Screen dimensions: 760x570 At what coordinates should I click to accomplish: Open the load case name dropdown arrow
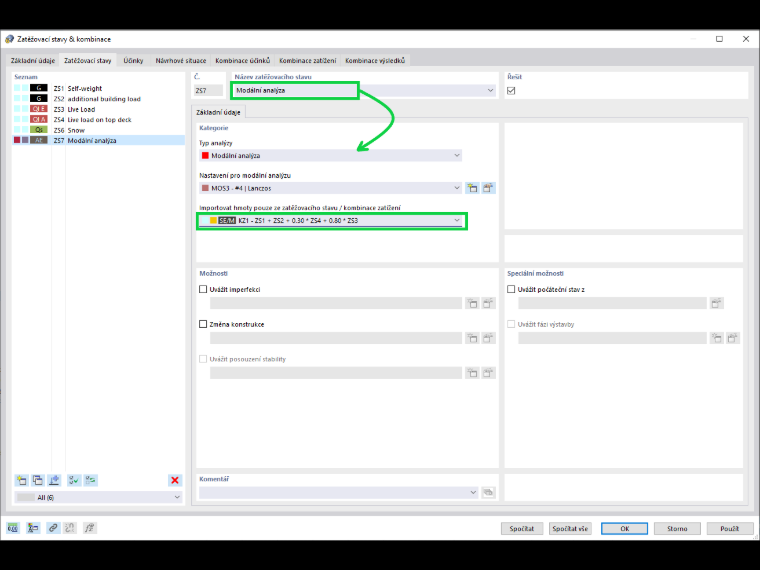(x=490, y=91)
